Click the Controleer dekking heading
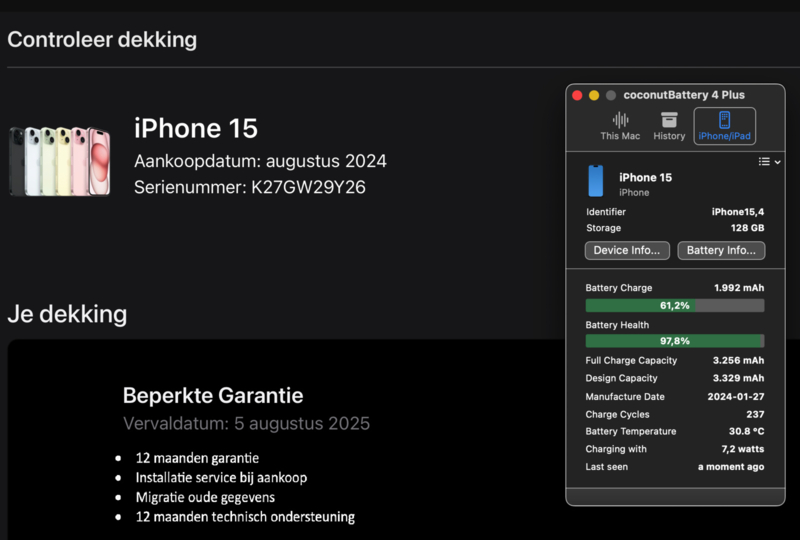The image size is (800, 540). 102,40
